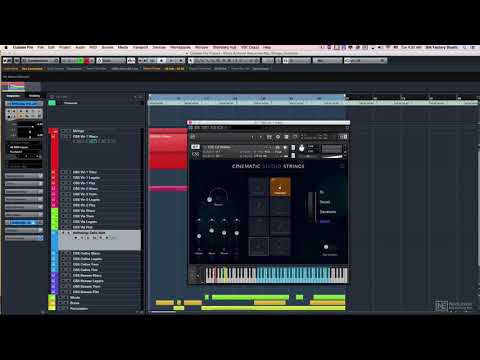Viewport: 480px width, 360px height.
Task: Toggle the round switch at lower right of Kontakt
Action: coord(326,247)
